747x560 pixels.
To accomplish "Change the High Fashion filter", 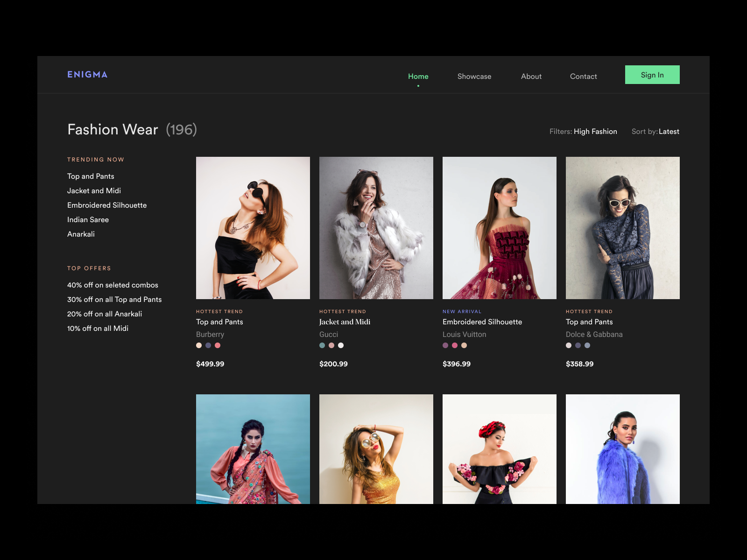I will 595,131.
